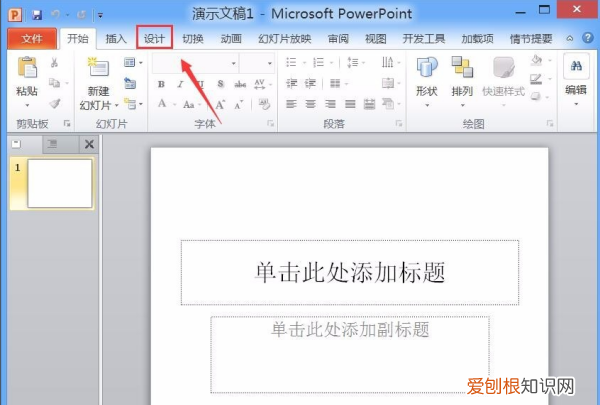
Task: Switch to the Design (设计) tab
Action: [x=154, y=38]
